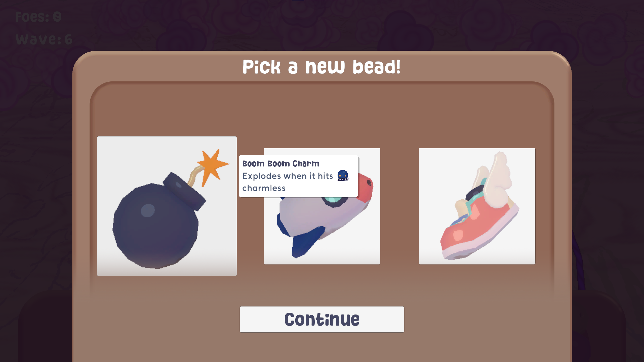Click the orange progress bar at top edge
This screenshot has height=362, width=644.
coord(298,0)
